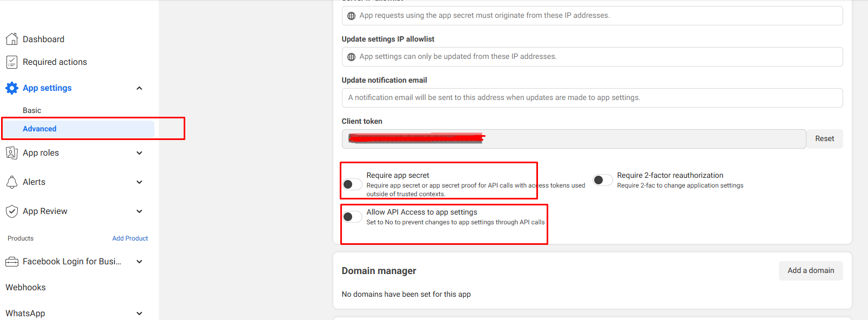Click the App roles person badge icon

pyautogui.click(x=12, y=153)
